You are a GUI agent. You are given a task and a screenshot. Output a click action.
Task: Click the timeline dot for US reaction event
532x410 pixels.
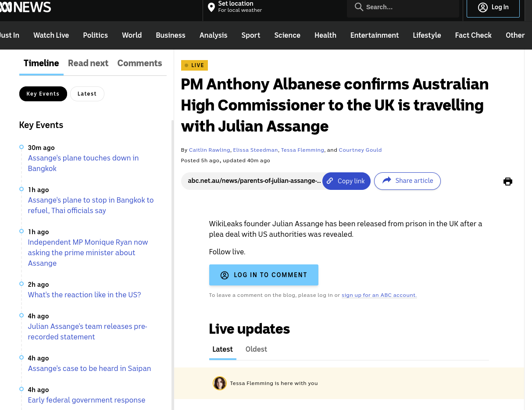tap(21, 284)
